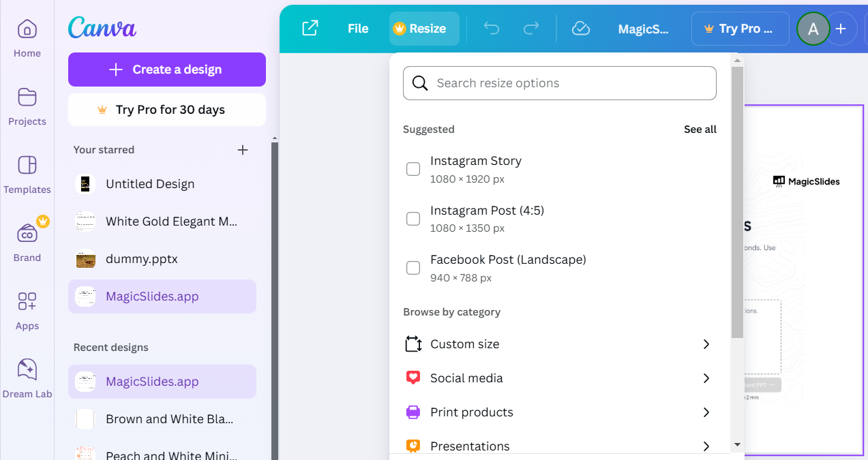Image resolution: width=868 pixels, height=460 pixels.
Task: Open the Projects folder icon
Action: pos(27,98)
